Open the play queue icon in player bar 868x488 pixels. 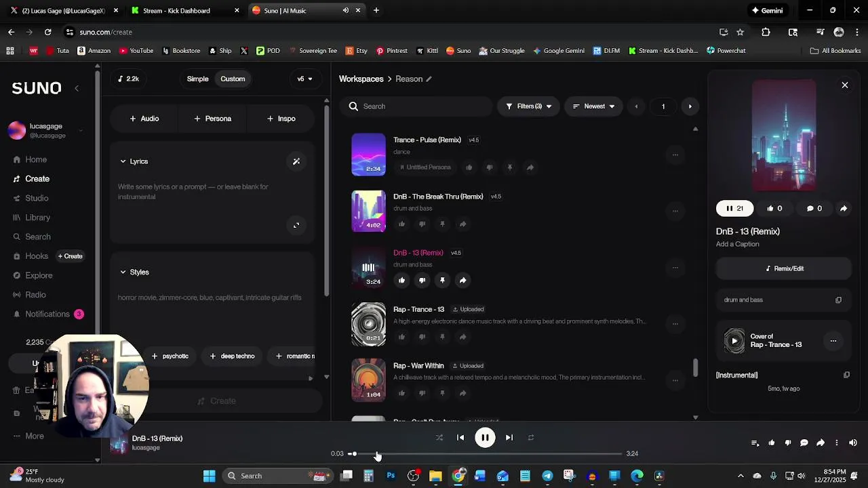[755, 443]
